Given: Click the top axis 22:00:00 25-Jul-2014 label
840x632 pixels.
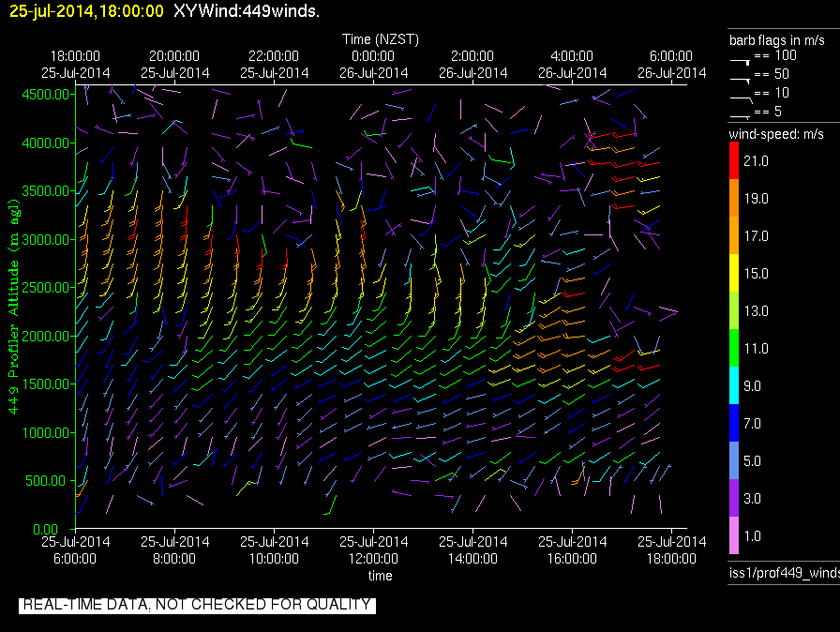Looking at the screenshot, I should pos(275,65).
